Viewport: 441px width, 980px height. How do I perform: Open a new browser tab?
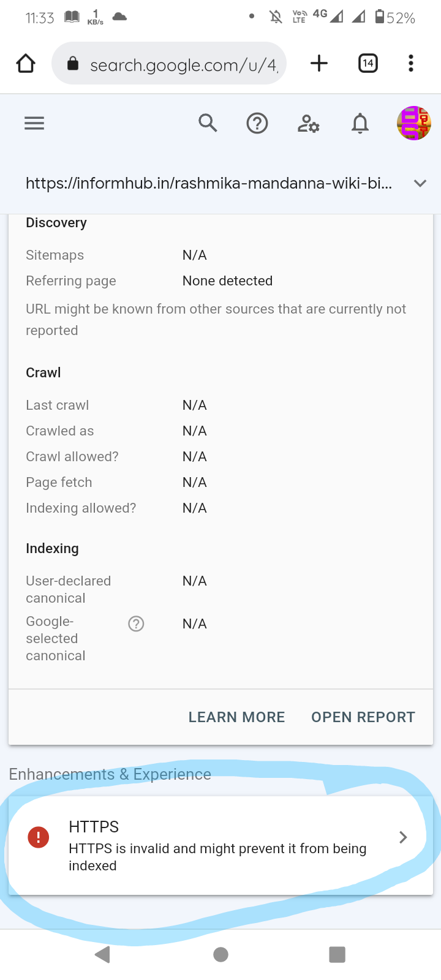click(319, 63)
